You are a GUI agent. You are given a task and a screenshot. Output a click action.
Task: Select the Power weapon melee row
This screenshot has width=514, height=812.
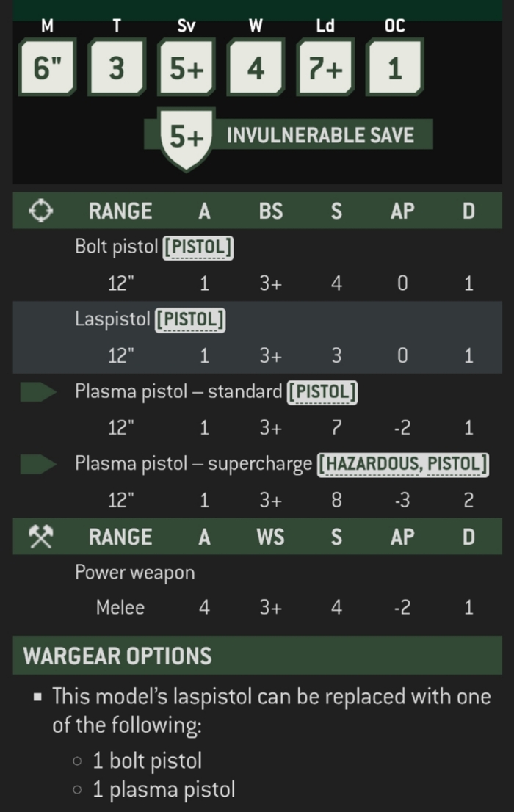pos(257,591)
